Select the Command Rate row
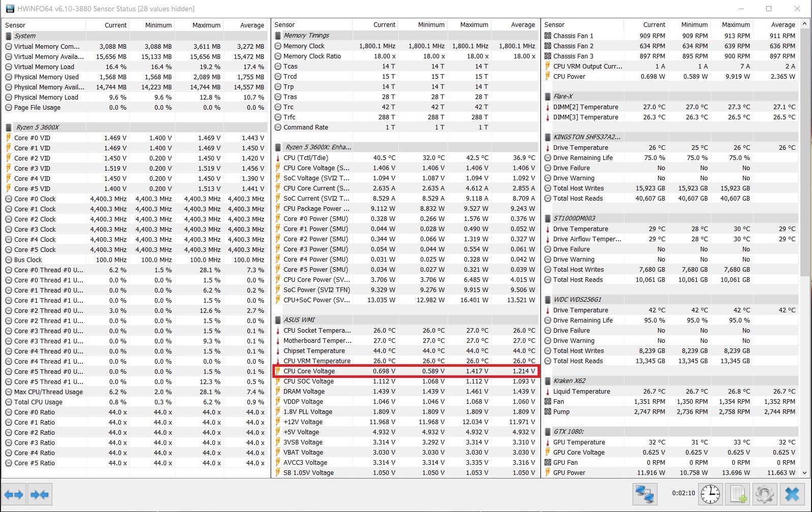 point(405,127)
